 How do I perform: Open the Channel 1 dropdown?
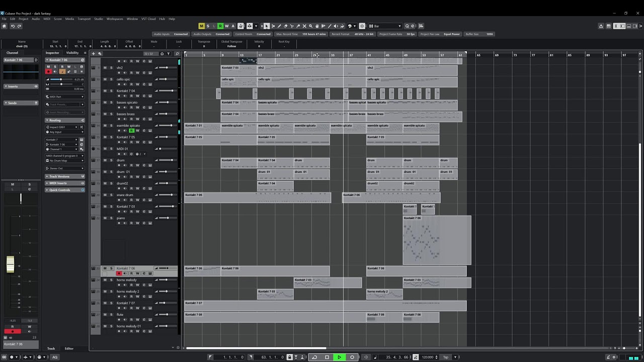(61, 149)
